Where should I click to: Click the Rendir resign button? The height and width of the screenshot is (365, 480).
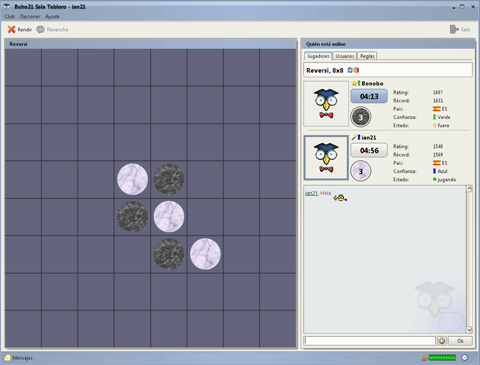[x=20, y=30]
